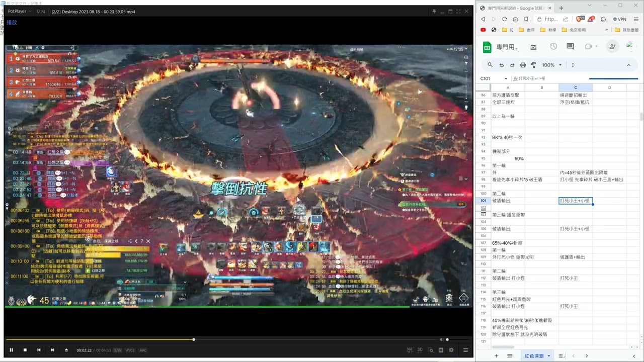Screen dimensions: 644x362
Task: Expand hidden bookmarks overflow chevron
Action: pyautogui.click(x=607, y=30)
